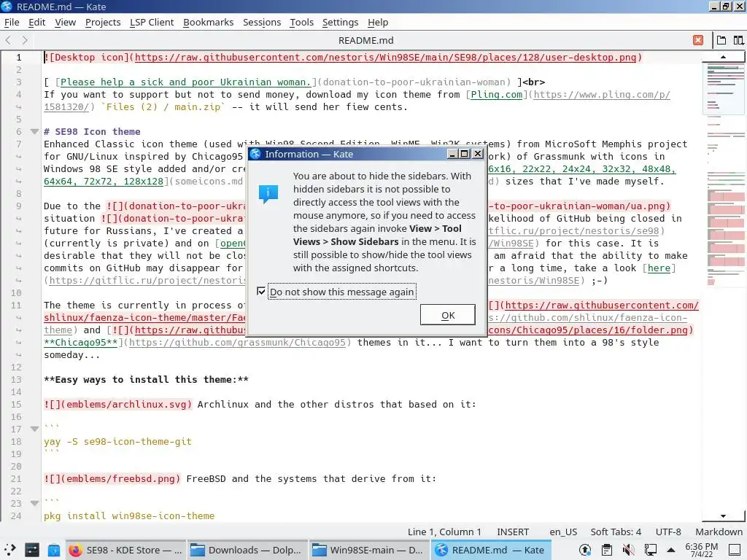Click the '![](emblems/freebsd.png)' text on line 21
This screenshot has height=560, width=747.
pos(112,478)
